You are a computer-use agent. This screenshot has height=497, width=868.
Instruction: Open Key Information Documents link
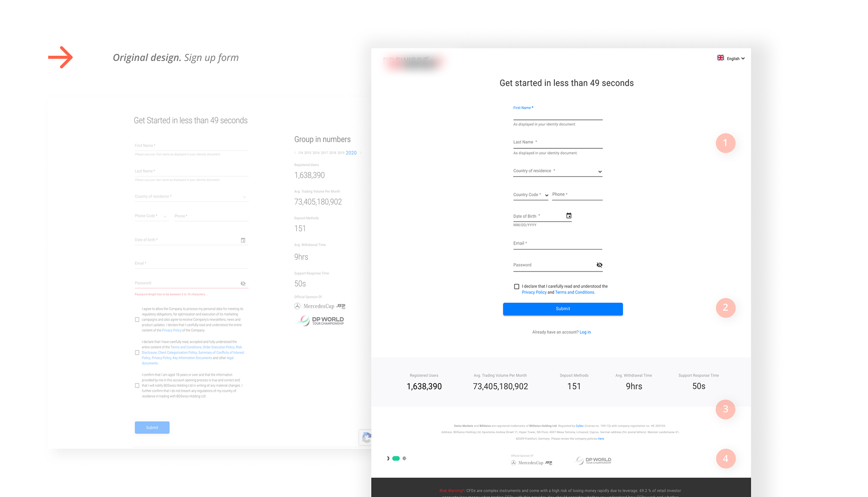[192, 358]
